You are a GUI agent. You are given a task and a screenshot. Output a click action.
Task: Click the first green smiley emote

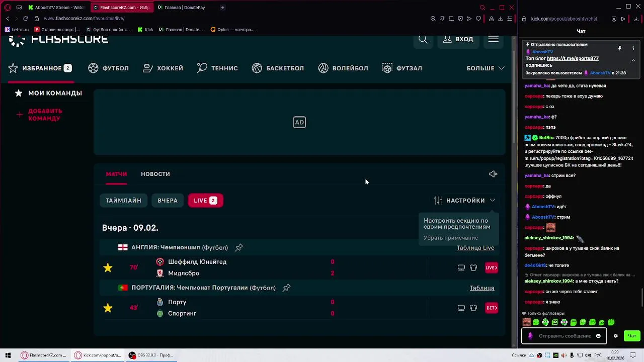pyautogui.click(x=536, y=322)
